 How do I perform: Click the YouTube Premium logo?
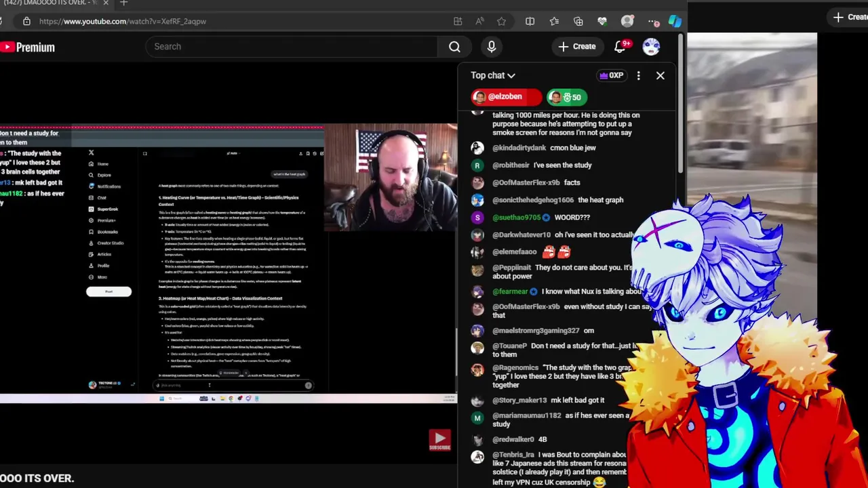point(27,47)
